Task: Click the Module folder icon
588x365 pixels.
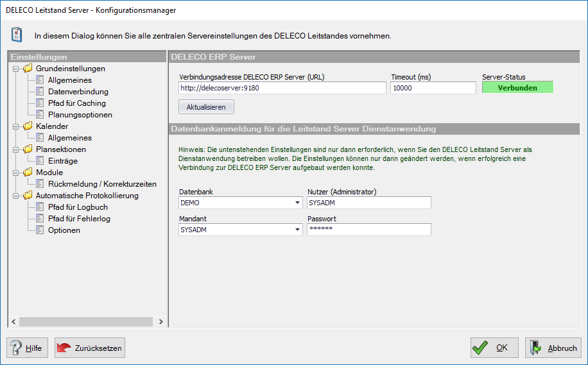Action: point(28,173)
